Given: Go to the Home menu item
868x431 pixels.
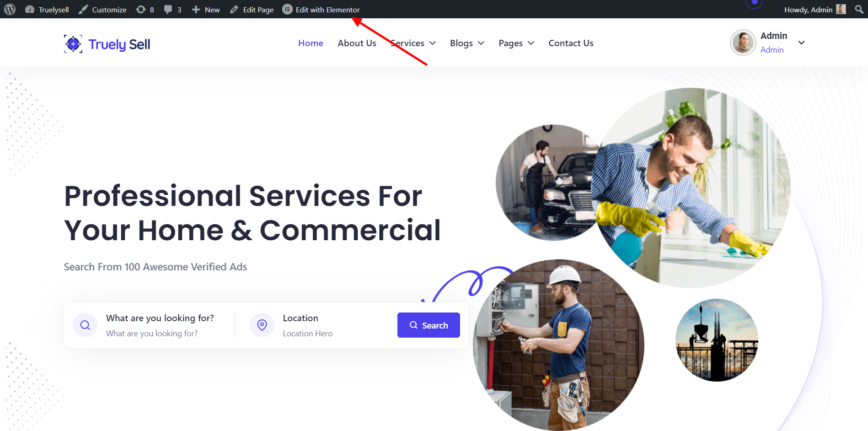Looking at the screenshot, I should [x=311, y=43].
